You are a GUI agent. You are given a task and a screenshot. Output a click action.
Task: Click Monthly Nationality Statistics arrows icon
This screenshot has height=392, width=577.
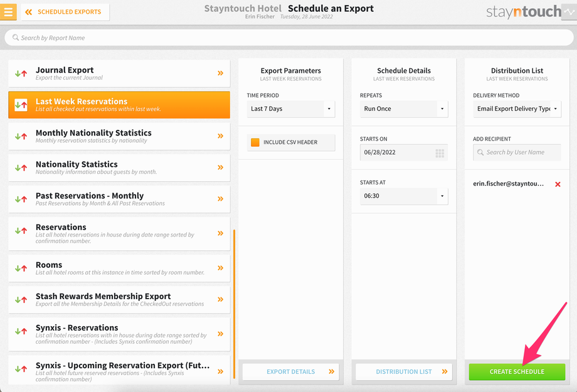click(21, 136)
